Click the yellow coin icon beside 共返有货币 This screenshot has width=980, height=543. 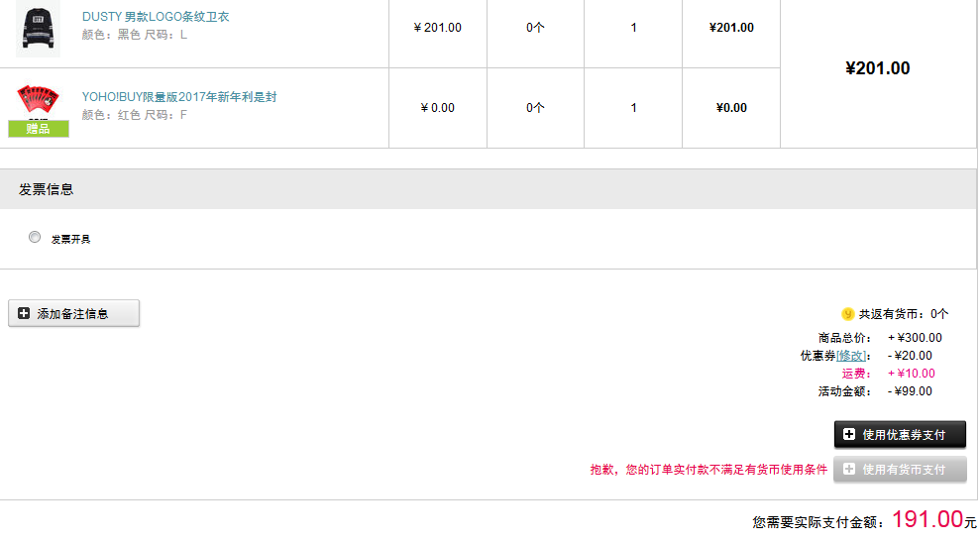847,314
